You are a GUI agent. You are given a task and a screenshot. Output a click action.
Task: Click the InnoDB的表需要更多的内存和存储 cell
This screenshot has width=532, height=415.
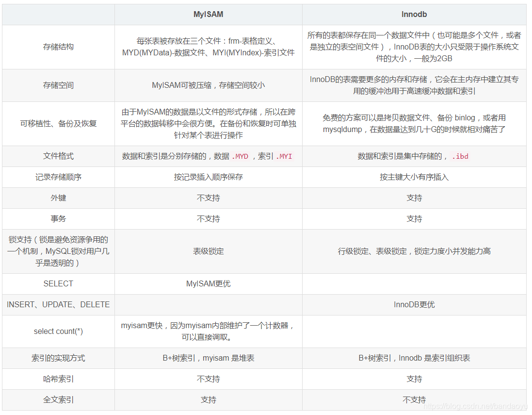(414, 85)
